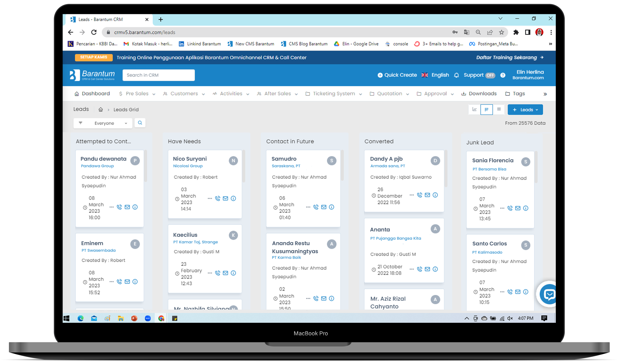Click the info icon on Ananda Restu's card
The image size is (618, 364).
tap(331, 298)
